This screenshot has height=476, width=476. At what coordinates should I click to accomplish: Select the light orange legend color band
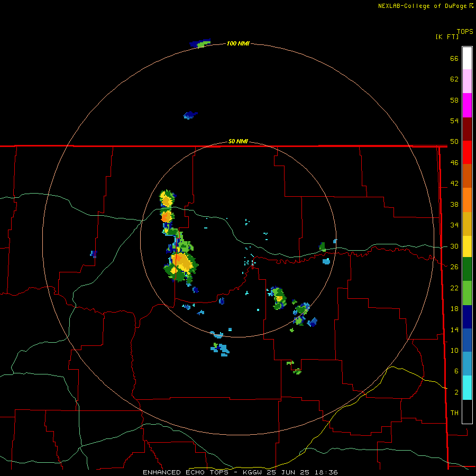tap(467, 199)
